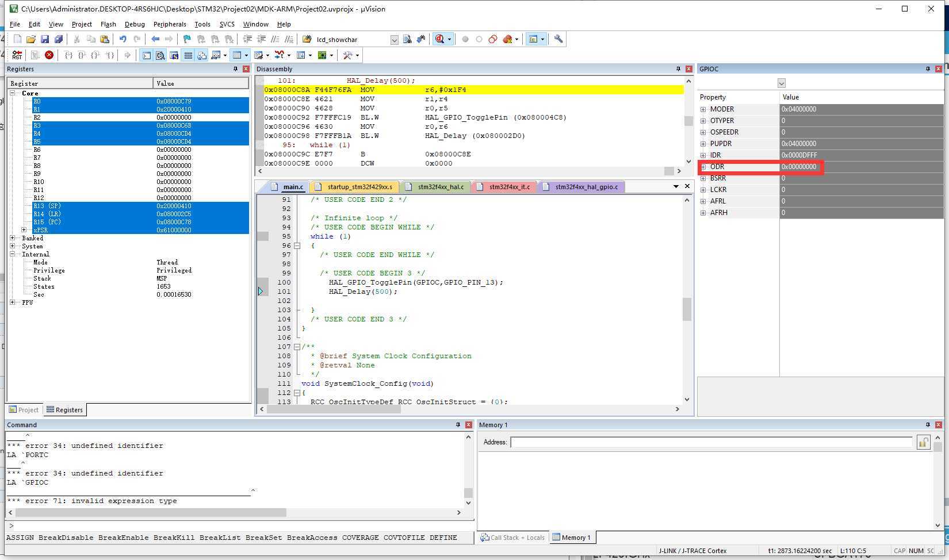The image size is (949, 560).
Task: Click the Kill all breakpoints icon
Action: coord(507,39)
